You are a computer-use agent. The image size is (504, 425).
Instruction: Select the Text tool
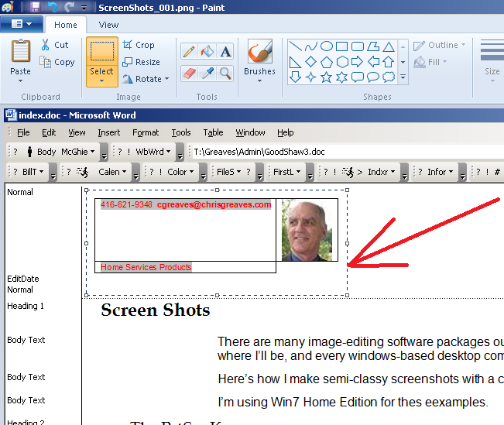225,51
